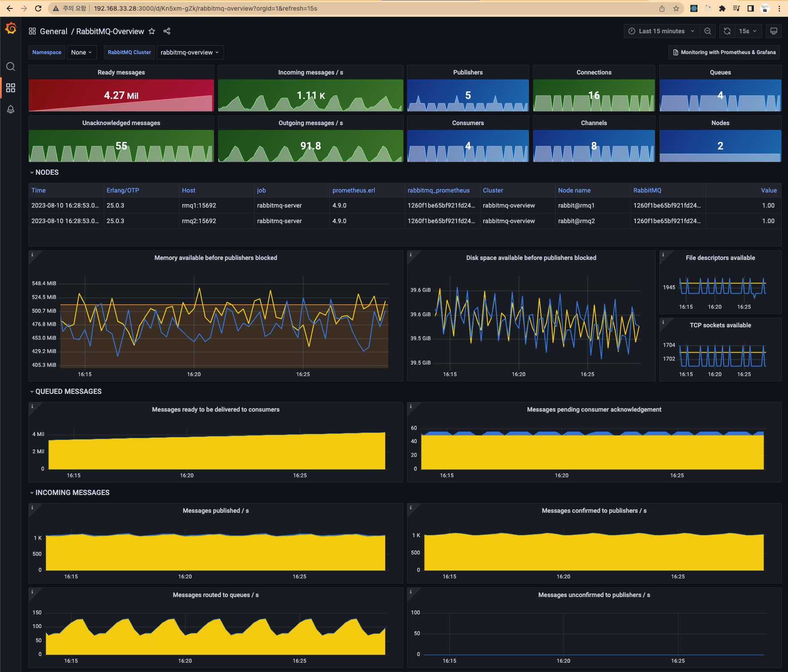Screen dimensions: 788x672
Task: Show info for TCP sockets available panel
Action: [x=663, y=322]
